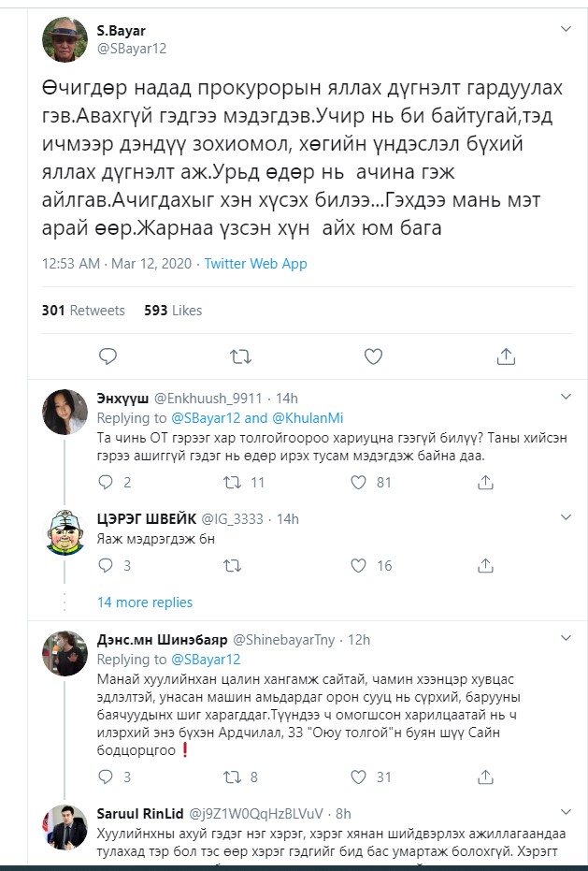
Task: Open options chevron on ЦЭРЭГ ШВЕЙК's reply
Action: coord(566,517)
